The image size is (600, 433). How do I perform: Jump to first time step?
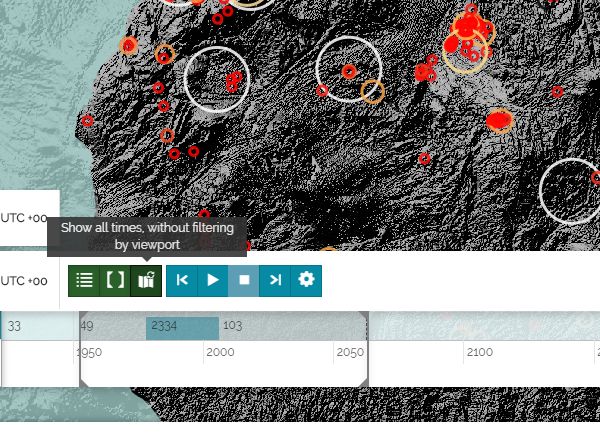[x=182, y=280]
